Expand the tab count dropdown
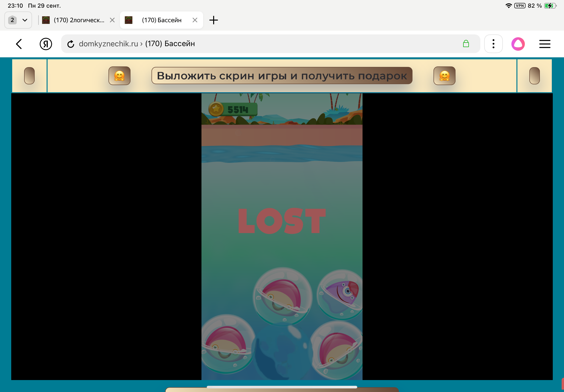This screenshot has width=564, height=392. (x=18, y=20)
